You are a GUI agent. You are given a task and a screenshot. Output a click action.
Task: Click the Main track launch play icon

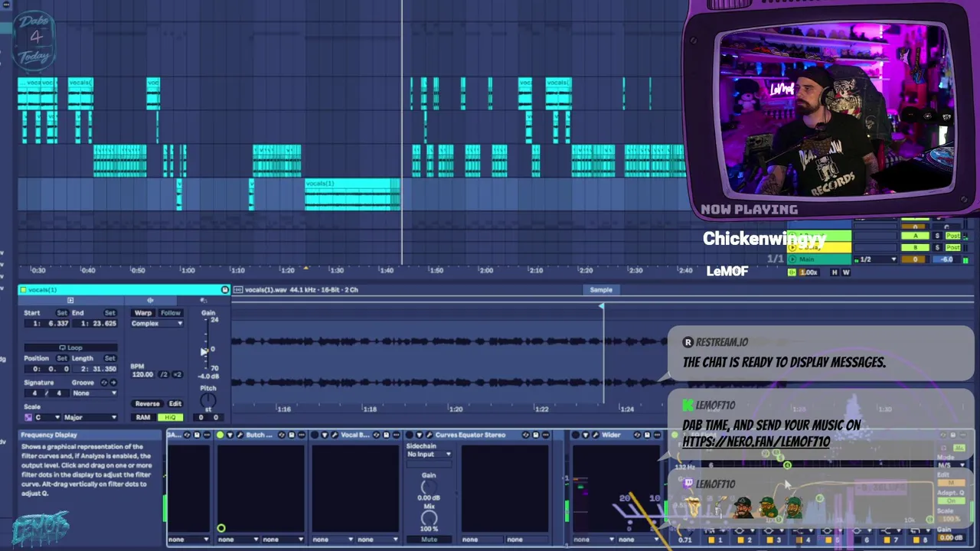[x=792, y=259]
